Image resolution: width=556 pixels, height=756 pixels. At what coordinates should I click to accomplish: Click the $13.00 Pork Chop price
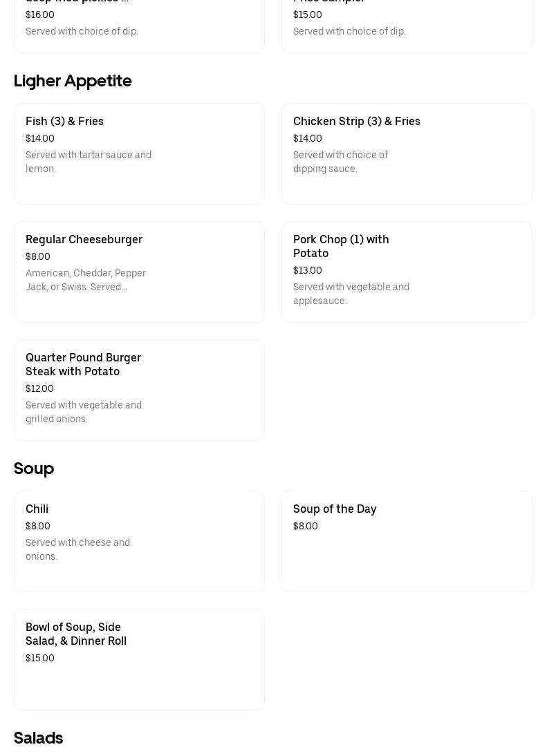point(308,271)
